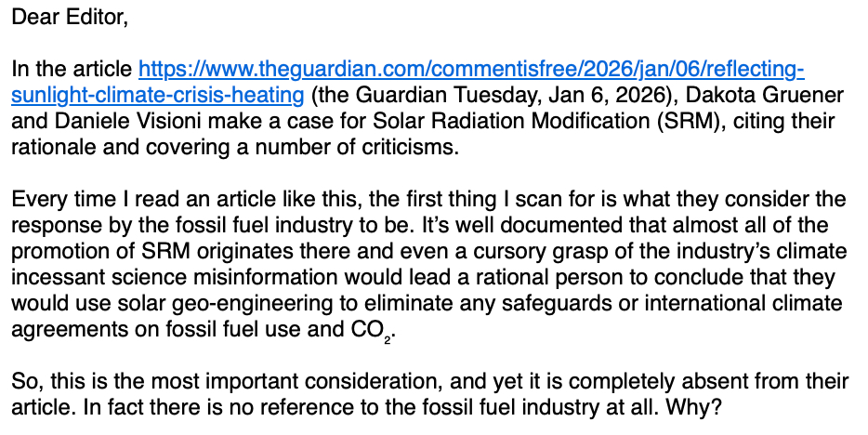Click the 'Dear Editor,' salutation
Image resolution: width=868 pixels, height=435 pixels.
click(x=70, y=18)
